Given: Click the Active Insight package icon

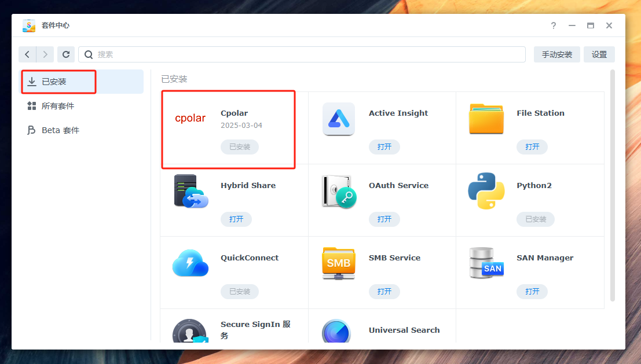Looking at the screenshot, I should tap(339, 119).
